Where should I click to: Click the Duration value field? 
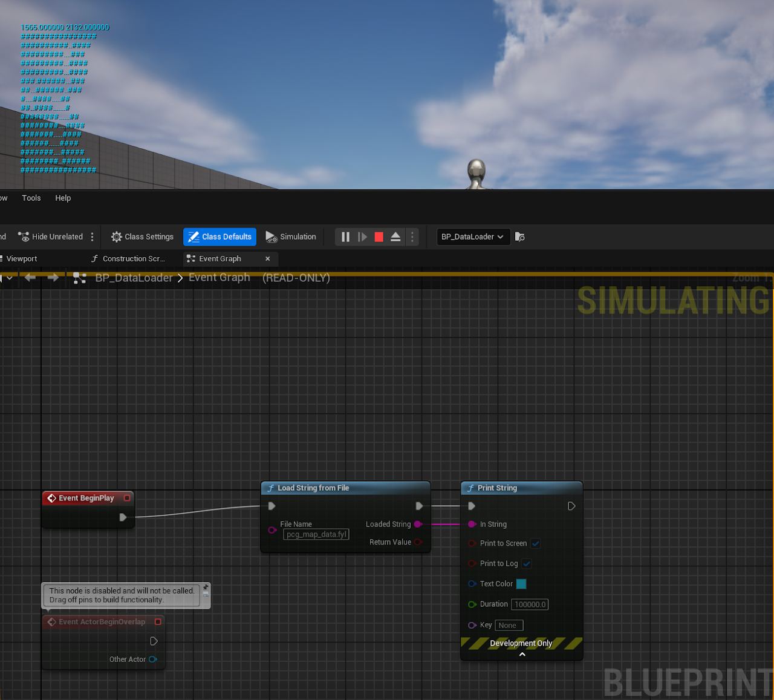530,604
